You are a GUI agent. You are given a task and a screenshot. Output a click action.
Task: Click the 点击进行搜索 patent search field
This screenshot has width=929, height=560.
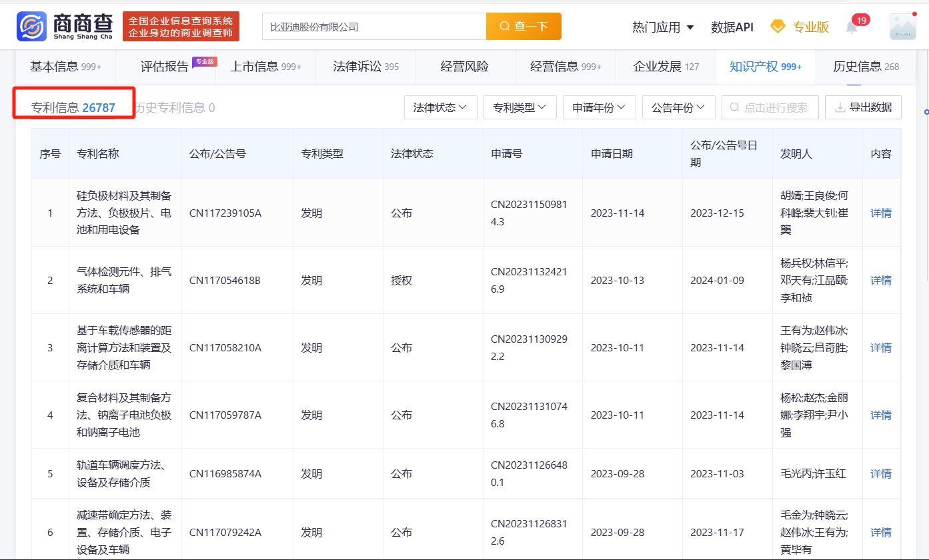(x=770, y=107)
